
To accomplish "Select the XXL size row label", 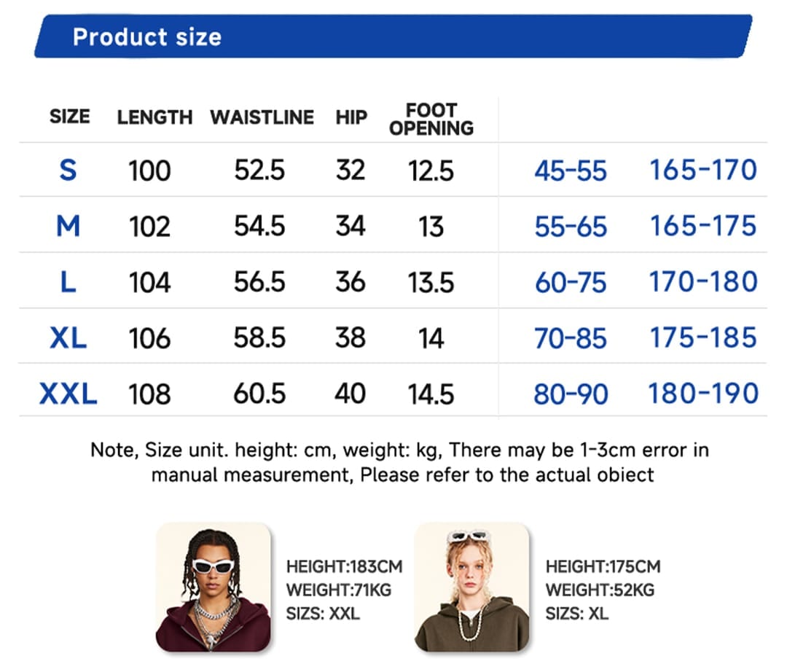I will pos(68,394).
